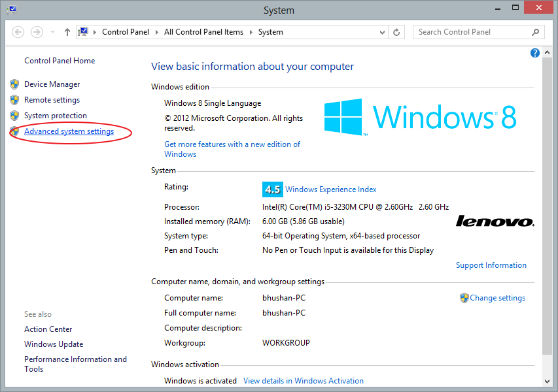
Task: Click in the Search Control Panel field
Action: pos(471,32)
